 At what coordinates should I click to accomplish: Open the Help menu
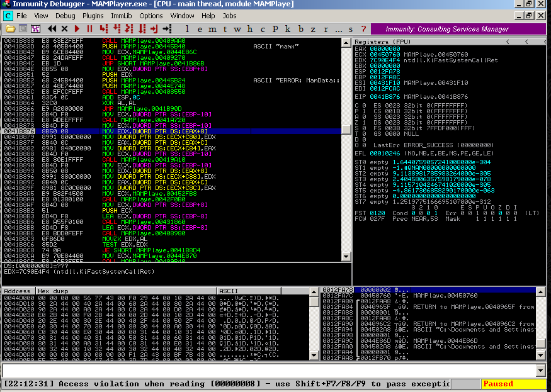point(208,16)
